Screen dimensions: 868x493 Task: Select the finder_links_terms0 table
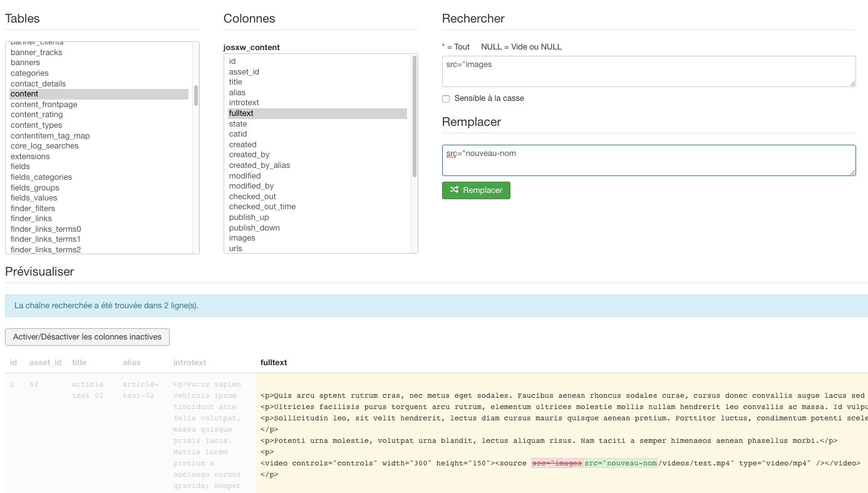click(x=99, y=229)
